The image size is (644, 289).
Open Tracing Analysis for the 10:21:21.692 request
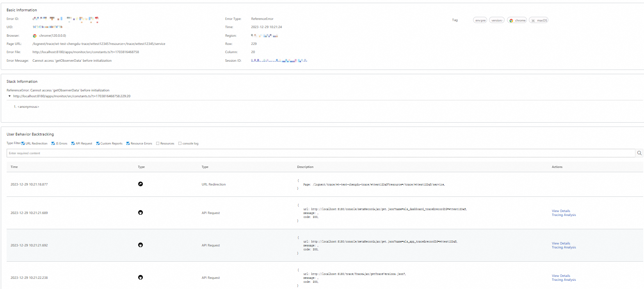tap(564, 247)
